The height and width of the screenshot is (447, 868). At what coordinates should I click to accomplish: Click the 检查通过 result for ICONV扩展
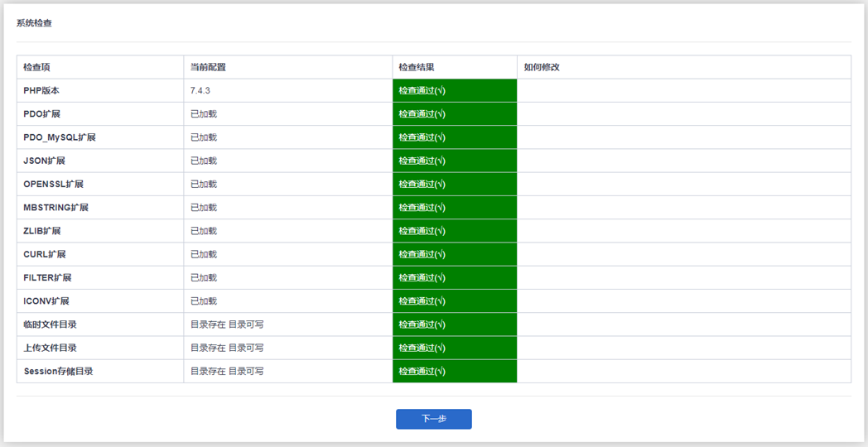point(454,300)
